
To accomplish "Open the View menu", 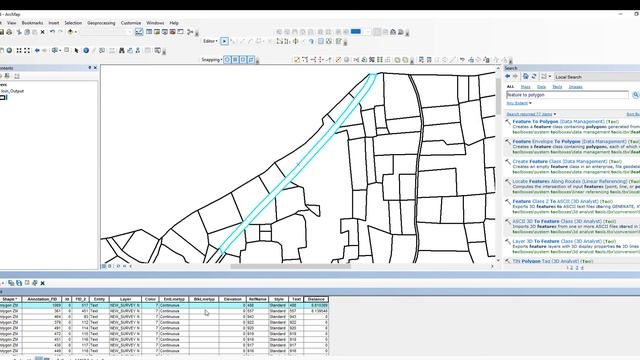I will coord(11,23).
